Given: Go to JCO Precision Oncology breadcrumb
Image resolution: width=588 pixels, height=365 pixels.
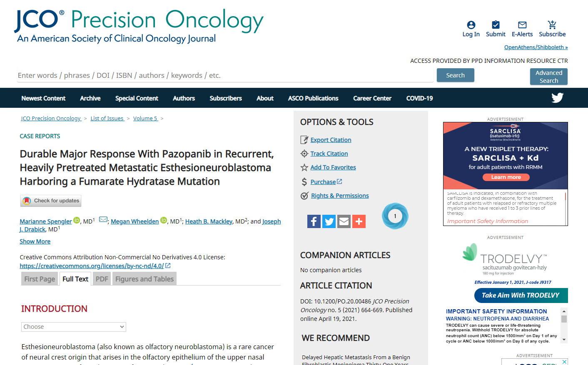Looking at the screenshot, I should tap(51, 119).
